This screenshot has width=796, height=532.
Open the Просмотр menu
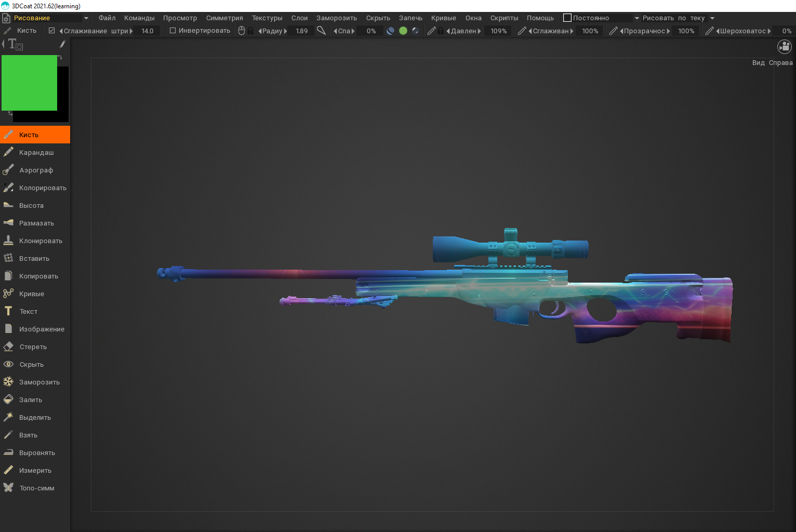point(180,18)
